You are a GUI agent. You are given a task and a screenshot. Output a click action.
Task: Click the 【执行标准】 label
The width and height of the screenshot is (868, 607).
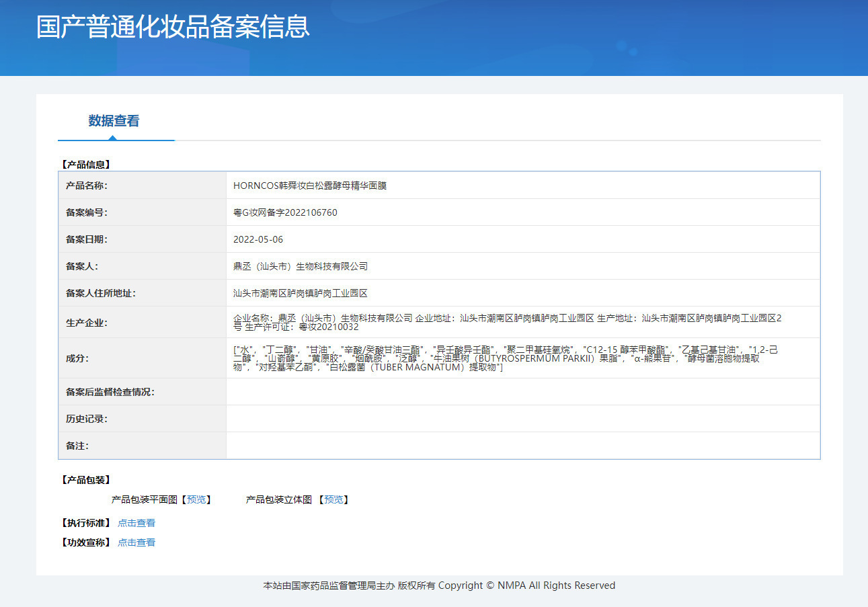click(x=85, y=523)
